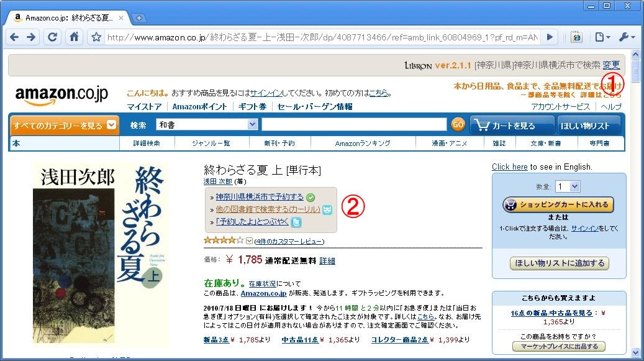This screenshot has width=644, height=361.
Task: Click ほしい物リストに追加する button
Action: pyautogui.click(x=559, y=263)
